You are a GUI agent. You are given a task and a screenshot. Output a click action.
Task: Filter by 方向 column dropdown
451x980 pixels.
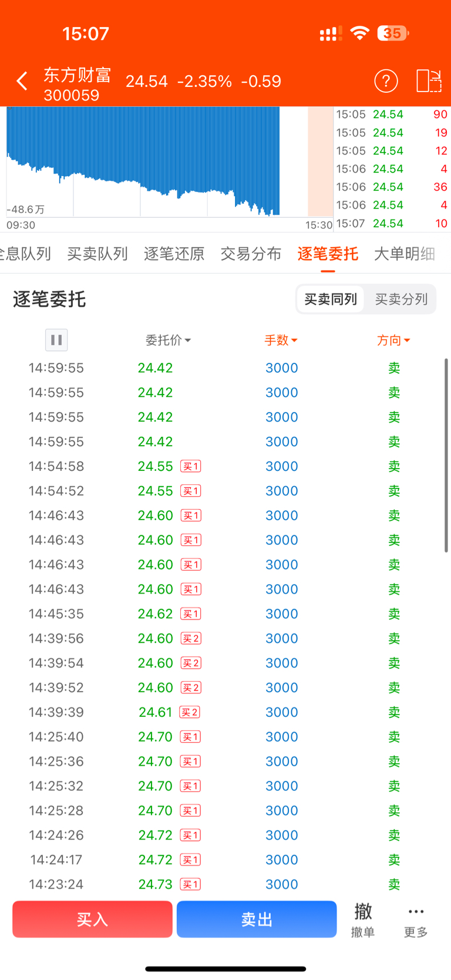point(393,340)
